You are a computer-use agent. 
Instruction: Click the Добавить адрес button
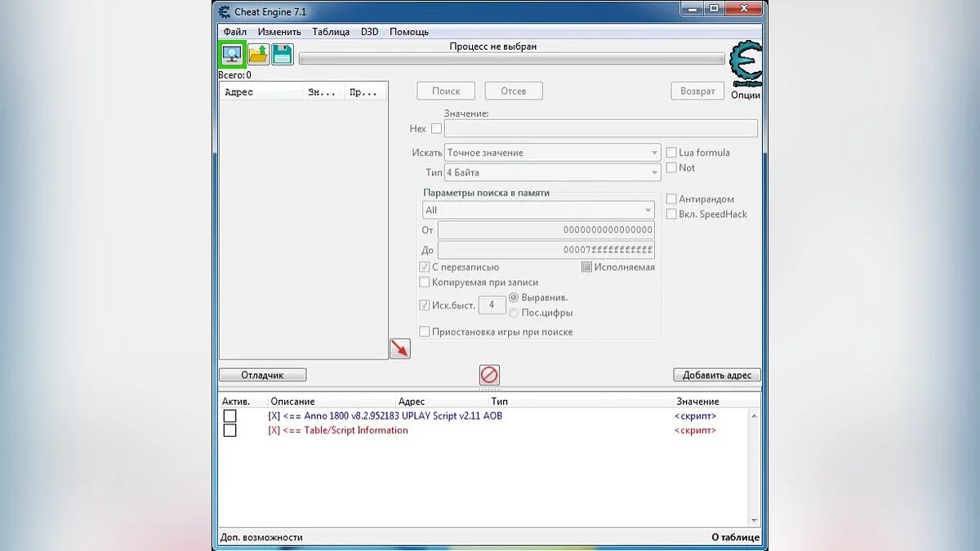716,375
